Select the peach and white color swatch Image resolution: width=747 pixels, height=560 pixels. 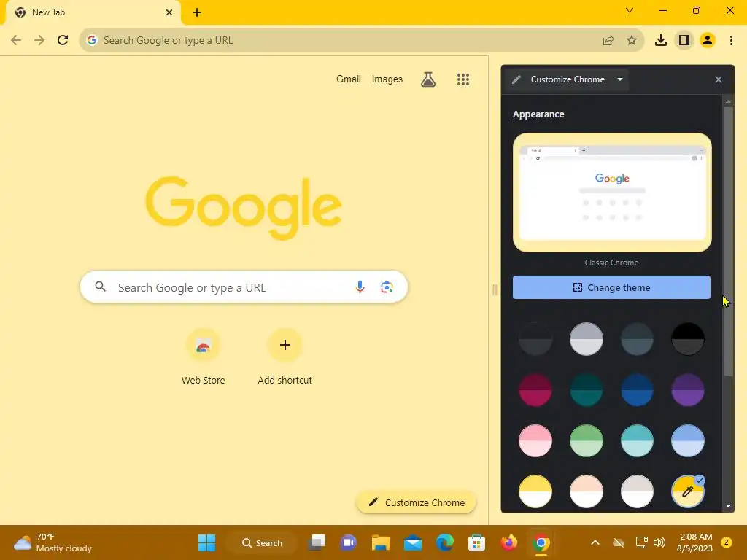[586, 491]
